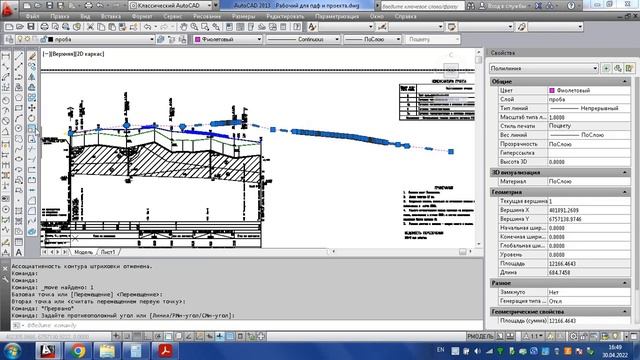Image resolution: width=640 pixels, height=360 pixels.
Task: Click the Text Style icon in styles toolbar
Action: pos(312,27)
